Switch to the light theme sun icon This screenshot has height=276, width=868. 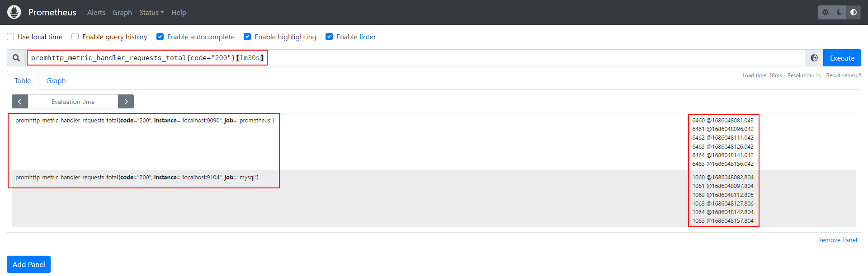pyautogui.click(x=826, y=12)
